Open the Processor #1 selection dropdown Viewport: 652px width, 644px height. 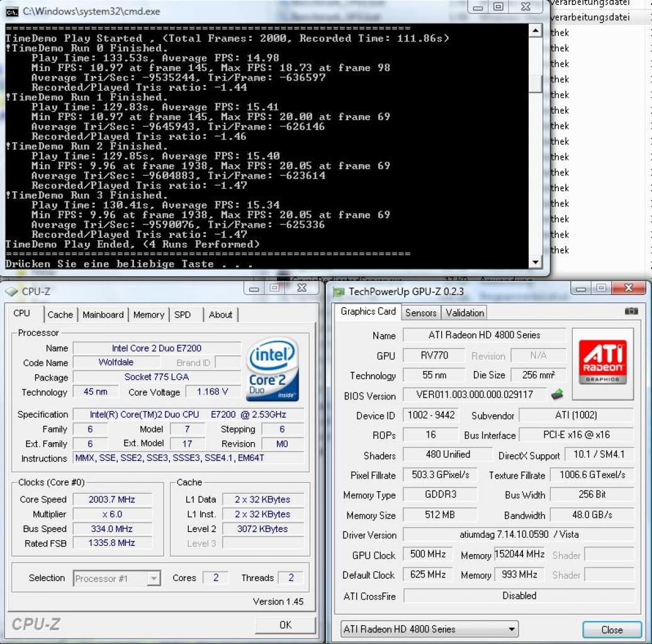117,579
